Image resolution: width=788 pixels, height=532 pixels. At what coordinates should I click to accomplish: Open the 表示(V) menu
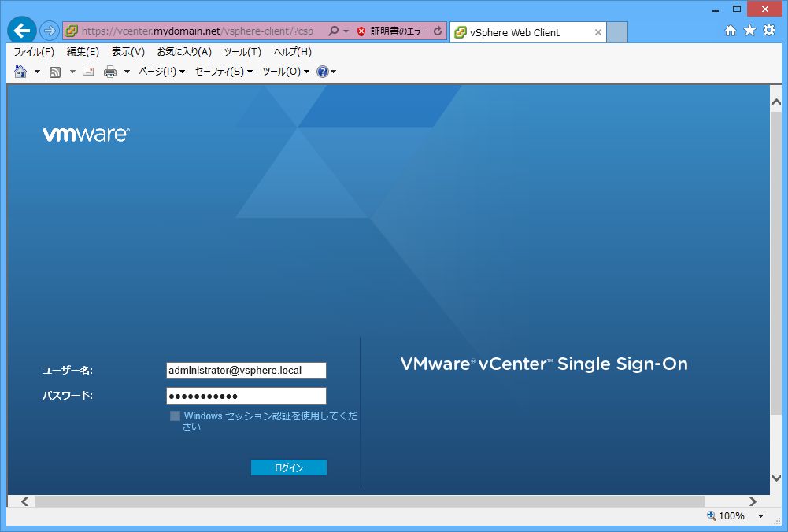(x=128, y=52)
